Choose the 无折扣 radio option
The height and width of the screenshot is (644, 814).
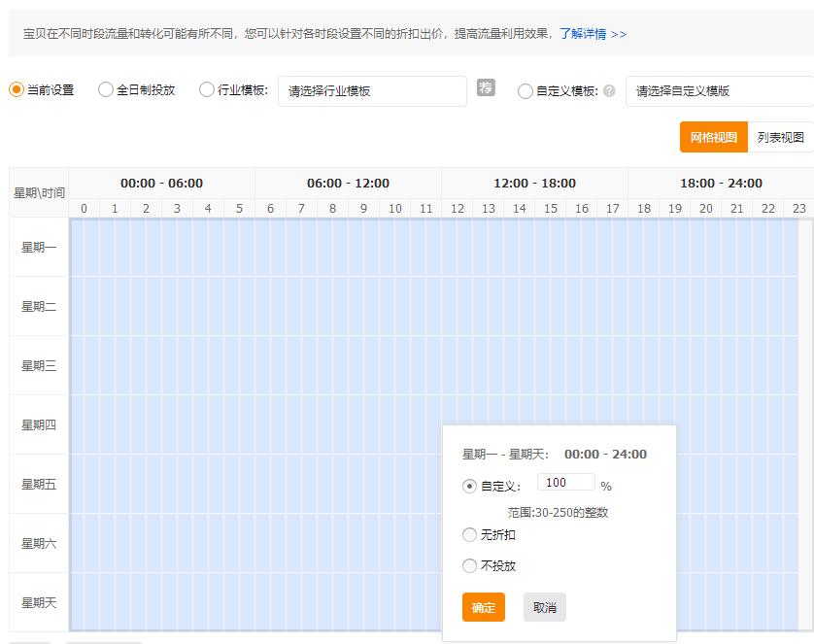pos(469,534)
